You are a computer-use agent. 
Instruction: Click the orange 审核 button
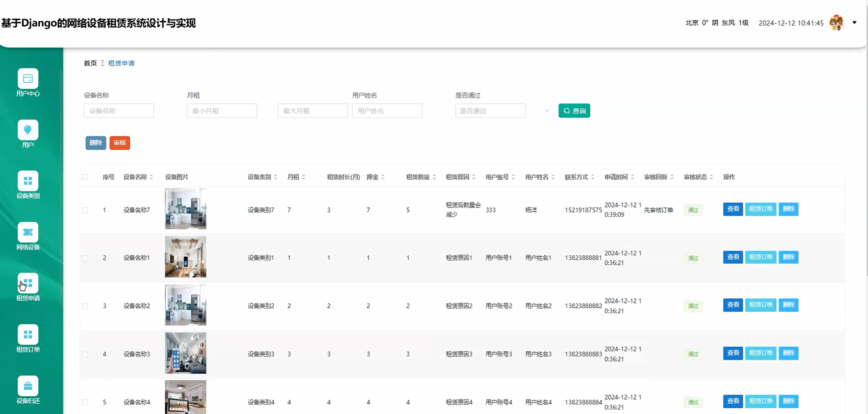coord(120,143)
